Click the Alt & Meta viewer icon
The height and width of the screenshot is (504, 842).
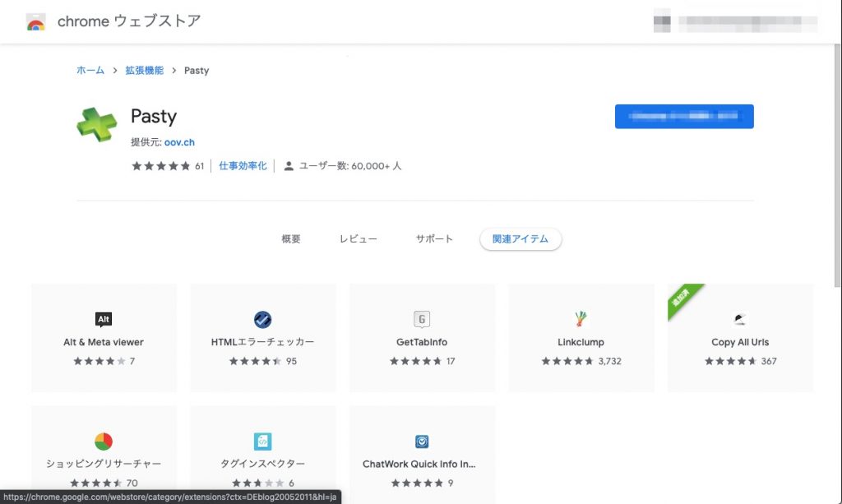(x=104, y=319)
